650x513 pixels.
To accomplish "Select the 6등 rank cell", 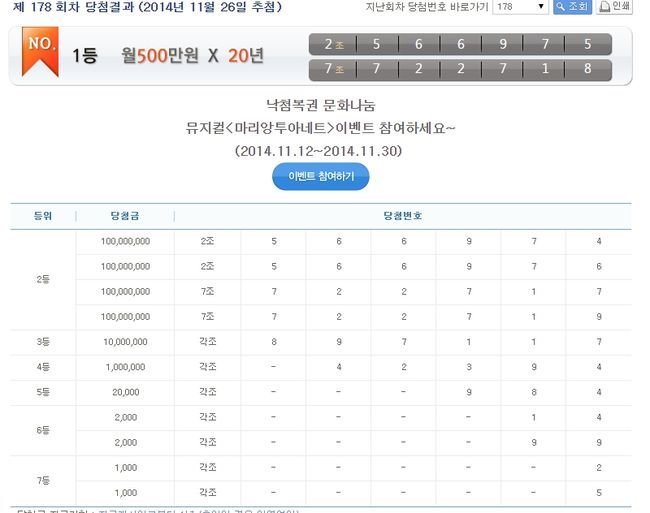I will (x=43, y=430).
